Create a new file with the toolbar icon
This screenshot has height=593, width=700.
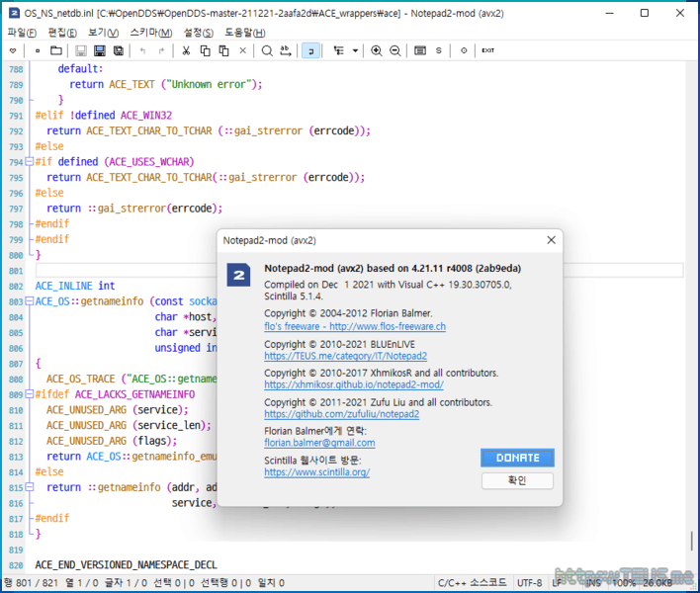[x=38, y=50]
